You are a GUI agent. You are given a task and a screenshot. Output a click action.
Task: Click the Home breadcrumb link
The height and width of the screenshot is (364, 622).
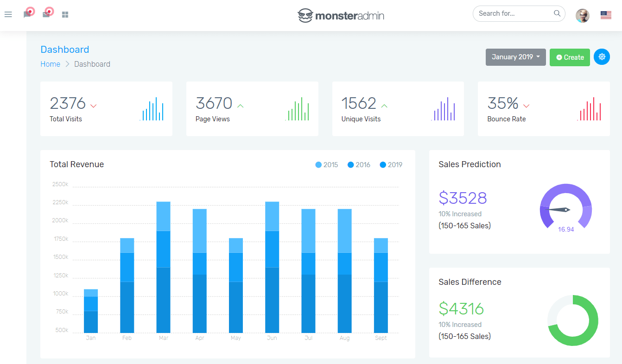(50, 64)
